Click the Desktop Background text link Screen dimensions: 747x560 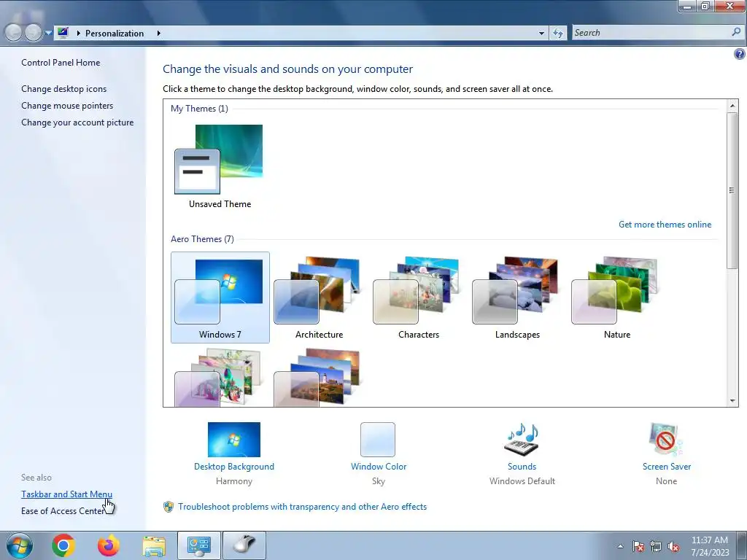(x=234, y=467)
